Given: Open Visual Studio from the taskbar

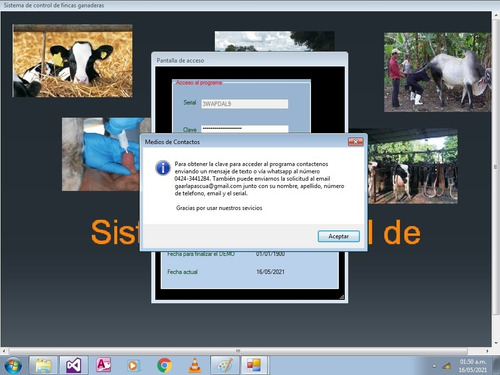Looking at the screenshot, I should tap(74, 365).
